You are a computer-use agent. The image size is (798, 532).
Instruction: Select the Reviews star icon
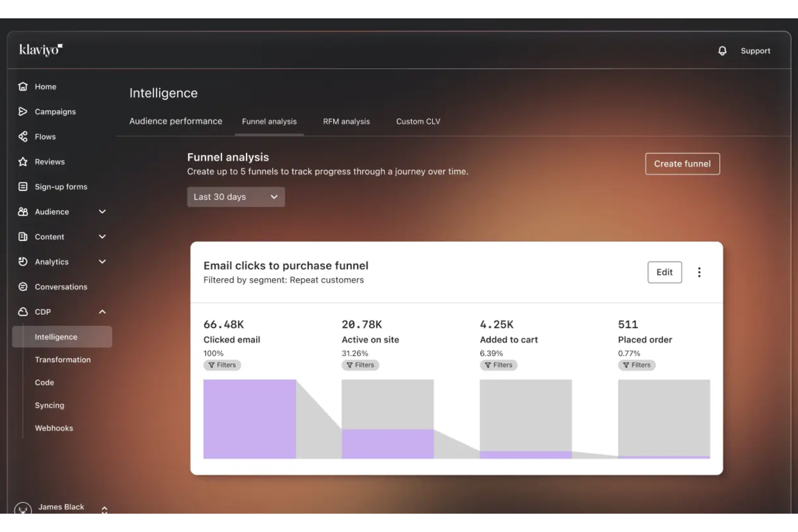[23, 161]
